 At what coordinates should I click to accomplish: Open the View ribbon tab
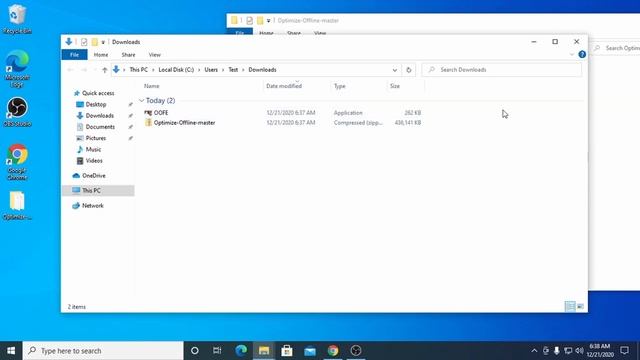155,55
